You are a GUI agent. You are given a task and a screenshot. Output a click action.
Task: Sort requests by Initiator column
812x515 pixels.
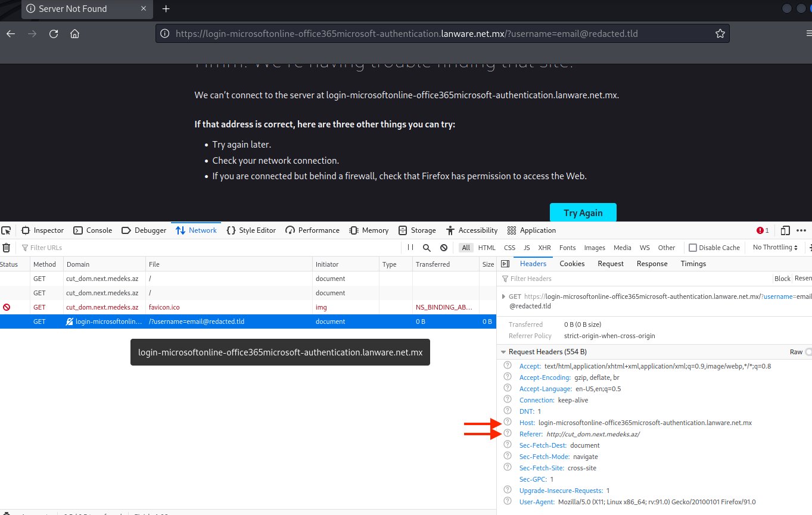346,264
